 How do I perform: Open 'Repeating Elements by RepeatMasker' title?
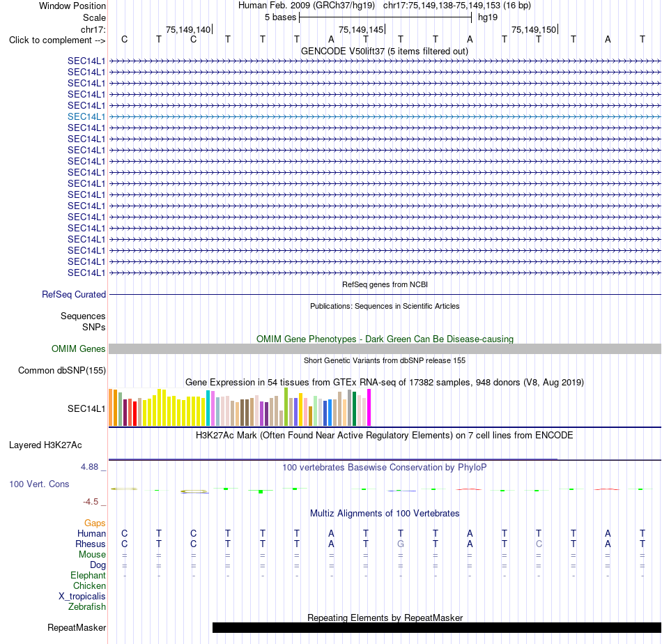tap(385, 618)
